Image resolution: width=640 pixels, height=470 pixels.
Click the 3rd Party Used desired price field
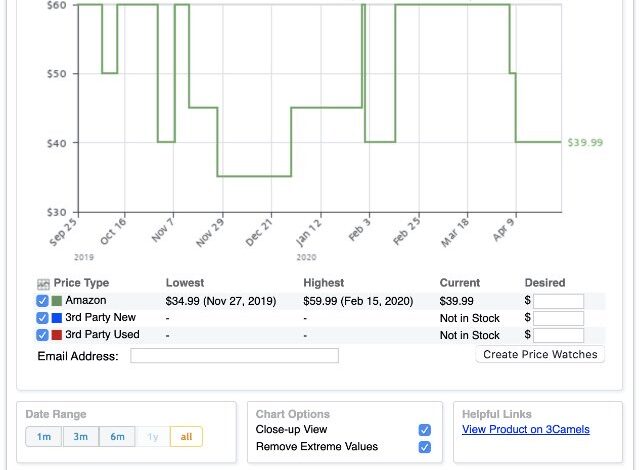coord(558,335)
